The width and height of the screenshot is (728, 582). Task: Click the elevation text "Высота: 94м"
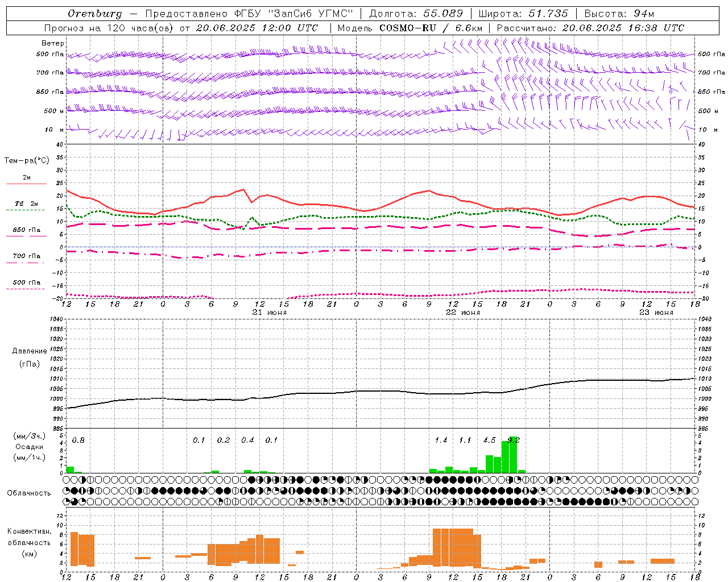[x=619, y=14]
